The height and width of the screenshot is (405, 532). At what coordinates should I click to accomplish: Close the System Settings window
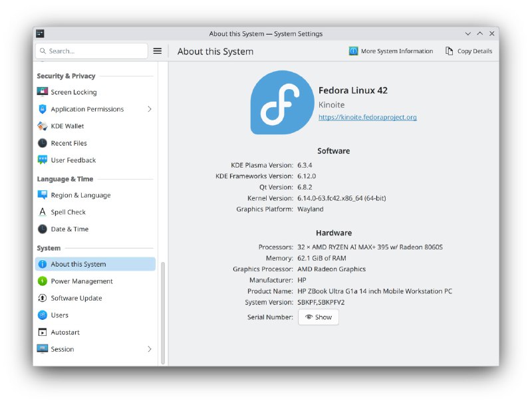pyautogui.click(x=491, y=33)
